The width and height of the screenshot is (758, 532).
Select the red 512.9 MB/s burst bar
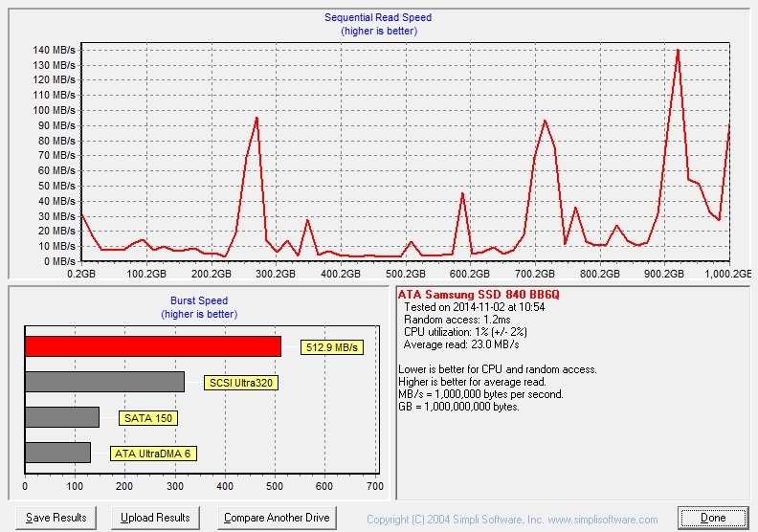(x=153, y=347)
